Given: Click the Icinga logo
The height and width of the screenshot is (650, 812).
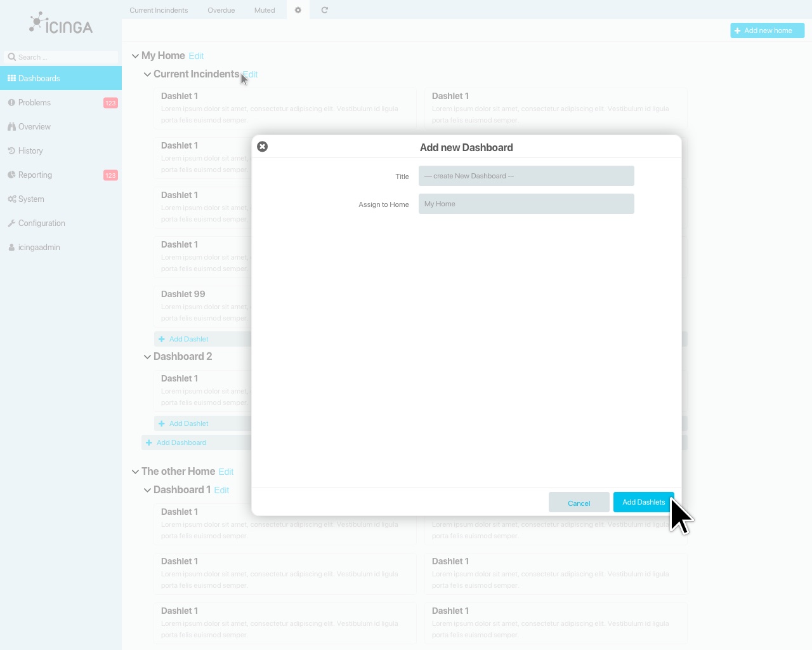Looking at the screenshot, I should click(60, 23).
